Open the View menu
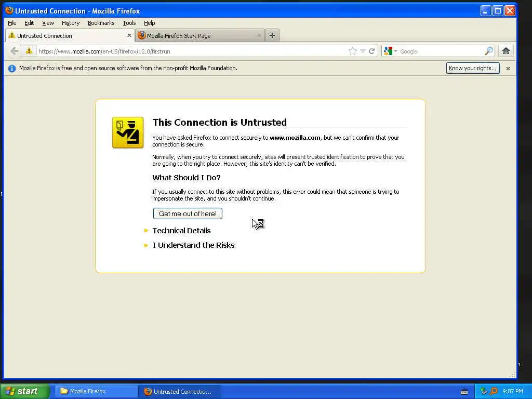 click(x=48, y=23)
